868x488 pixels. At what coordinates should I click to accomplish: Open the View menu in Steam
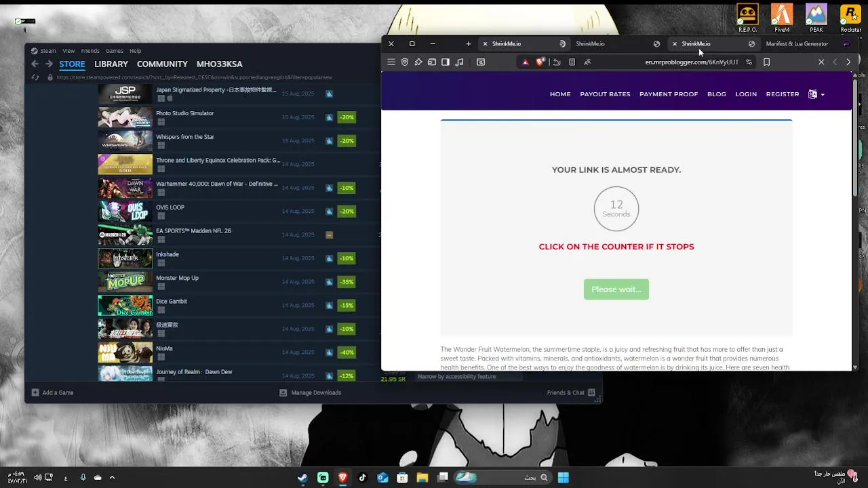[68, 51]
